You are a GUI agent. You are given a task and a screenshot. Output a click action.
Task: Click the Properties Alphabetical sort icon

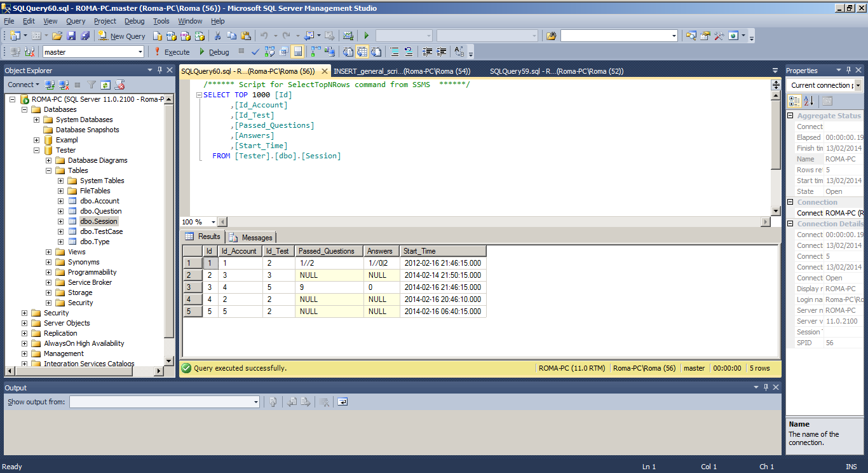pyautogui.click(x=808, y=100)
